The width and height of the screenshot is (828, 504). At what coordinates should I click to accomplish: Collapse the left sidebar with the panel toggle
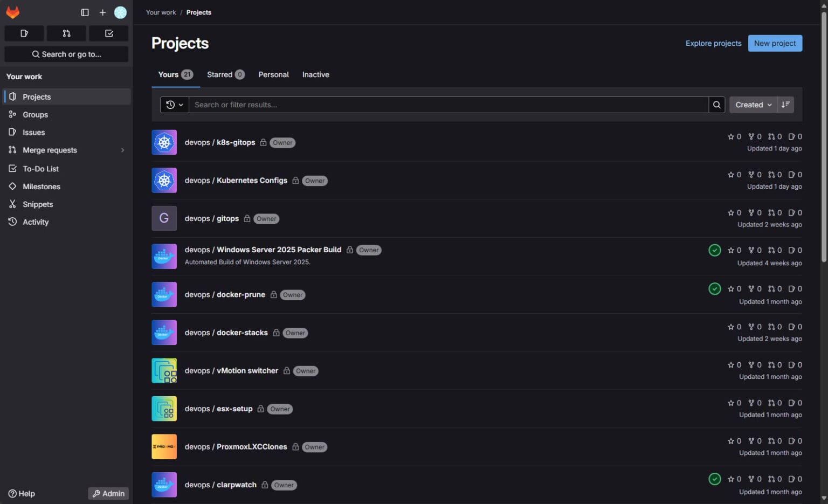tap(85, 12)
